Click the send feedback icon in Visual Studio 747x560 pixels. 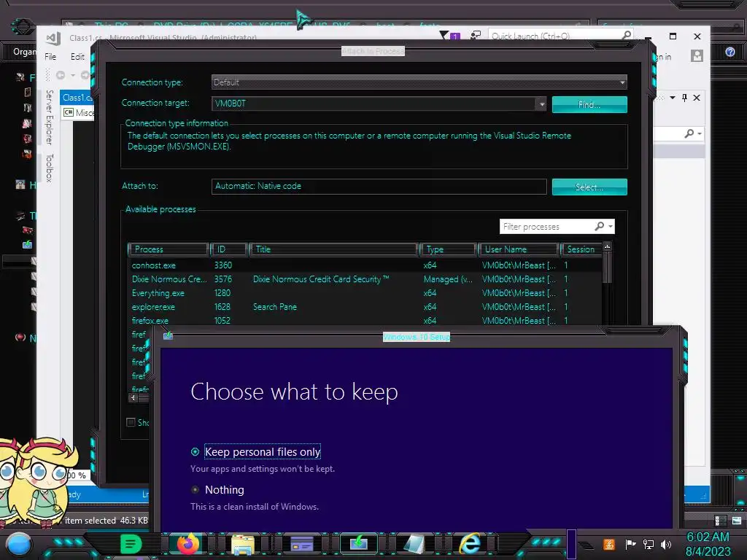[x=476, y=35]
